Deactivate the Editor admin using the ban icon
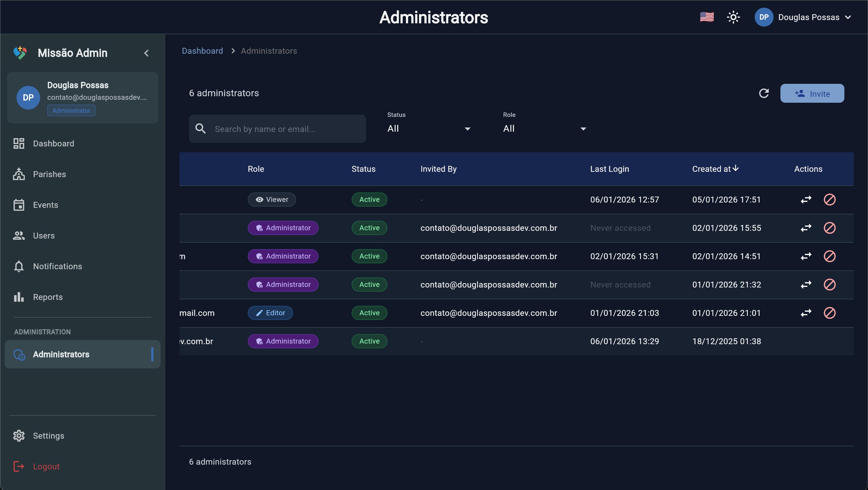This screenshot has width=868, height=490. click(x=830, y=313)
